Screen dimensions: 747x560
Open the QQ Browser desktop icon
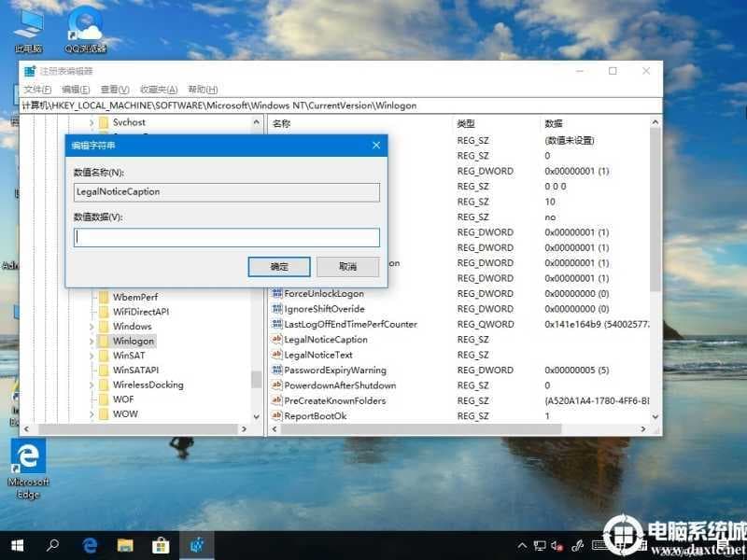85,31
